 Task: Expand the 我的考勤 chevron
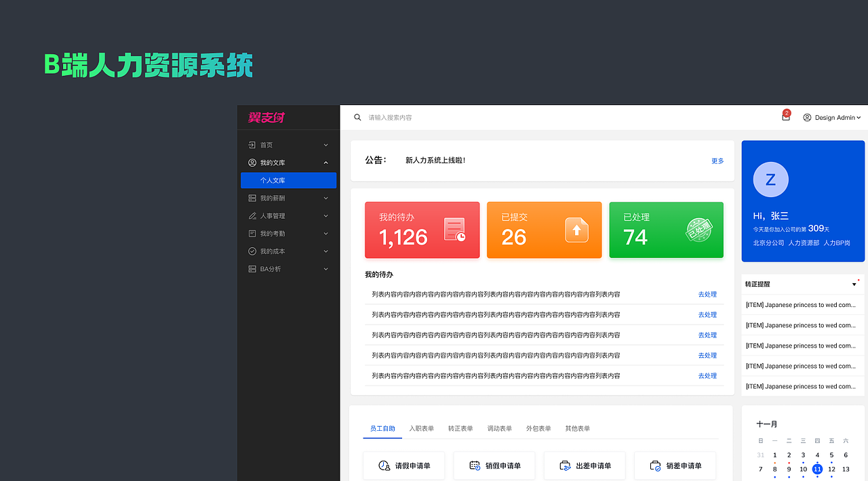point(325,233)
